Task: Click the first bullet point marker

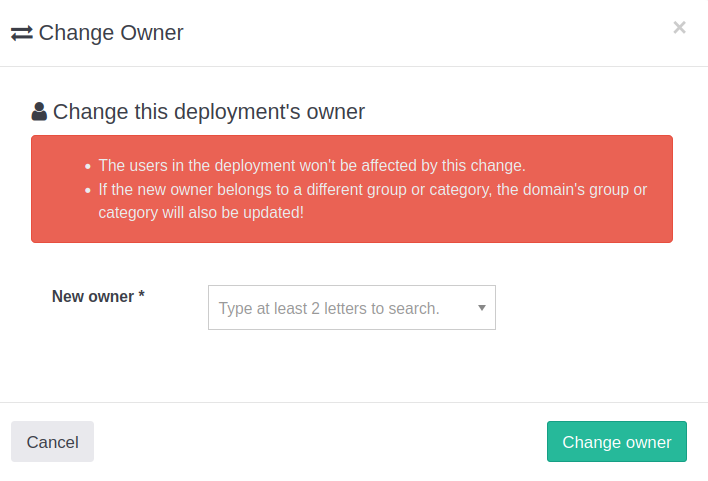Action: (x=88, y=166)
